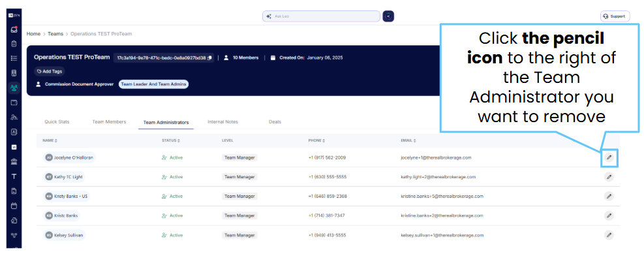Click the Team Leader And Team Admins chip
This screenshot has width=644, height=254.
click(153, 84)
